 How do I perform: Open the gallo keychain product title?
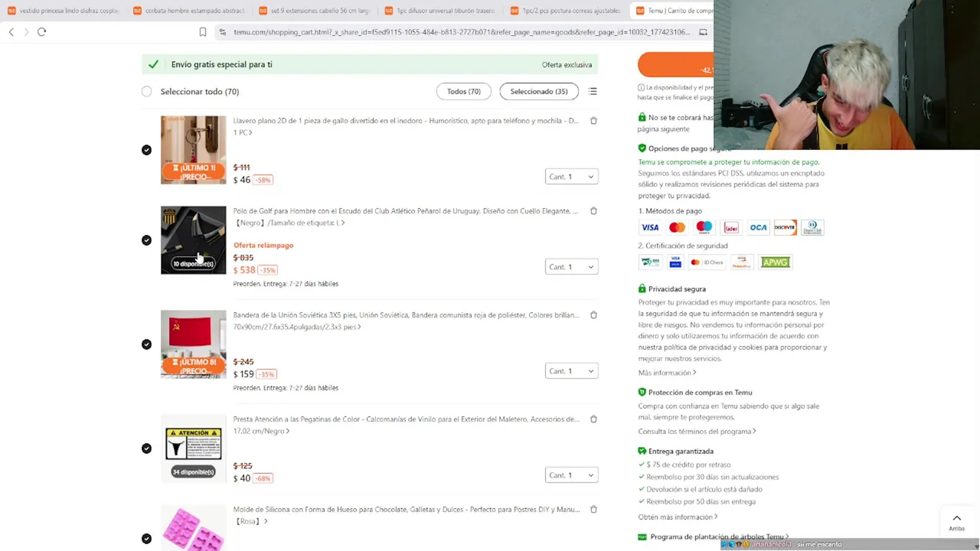(406, 121)
